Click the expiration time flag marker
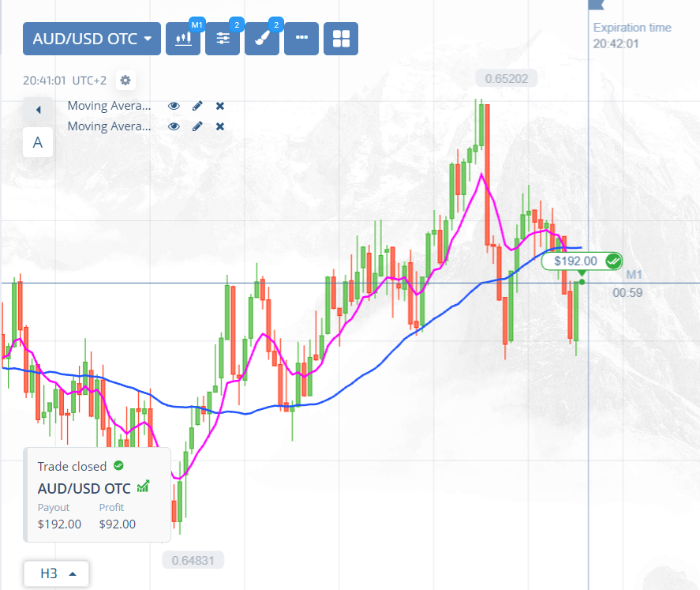Screen dimensions: 700x590 pyautogui.click(x=596, y=5)
